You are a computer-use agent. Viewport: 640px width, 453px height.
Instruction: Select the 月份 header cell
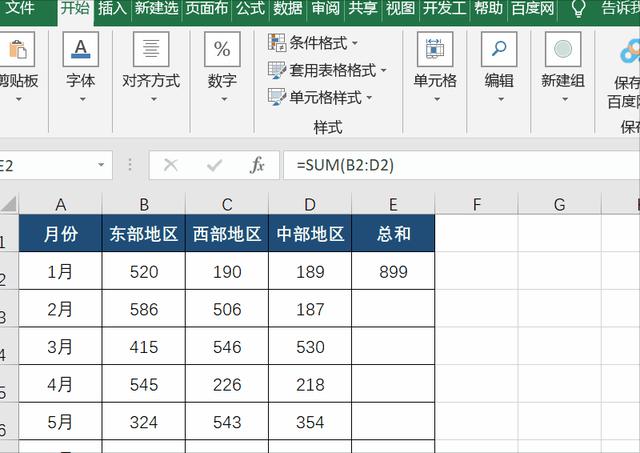pos(60,233)
